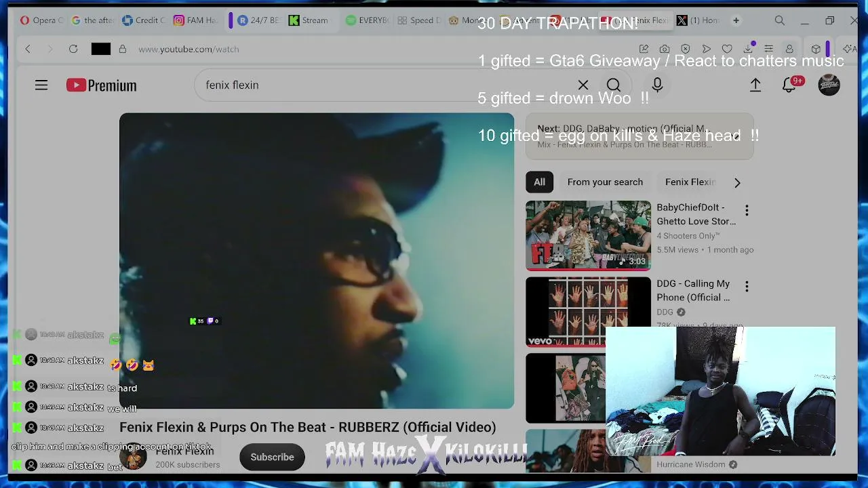Open the extensions cube icon

tap(816, 49)
